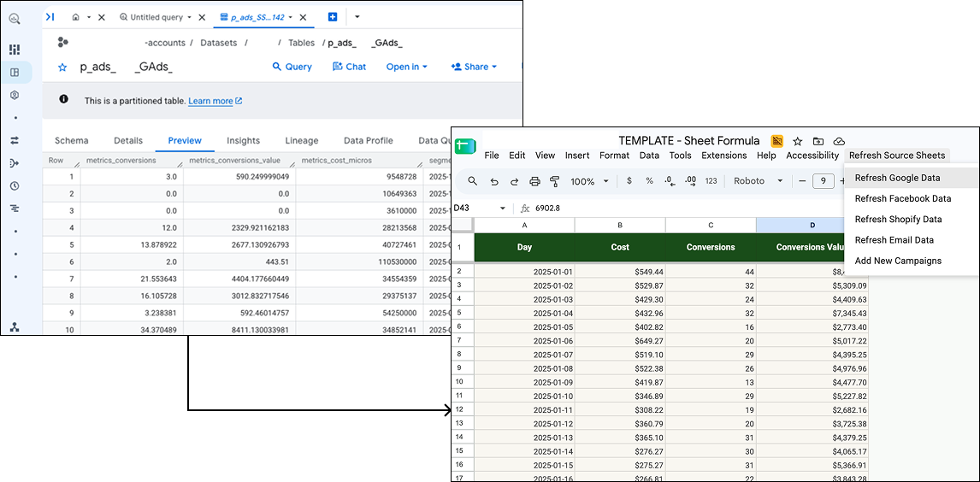Image resolution: width=980 pixels, height=482 pixels.
Task: Open BigQuery search icon in left sidebar
Action: tap(14, 19)
